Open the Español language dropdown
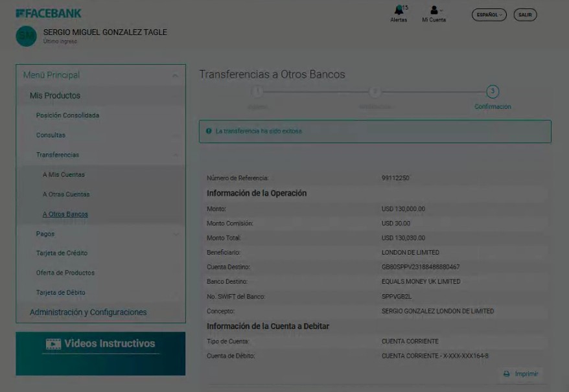569x392 pixels. click(x=489, y=14)
